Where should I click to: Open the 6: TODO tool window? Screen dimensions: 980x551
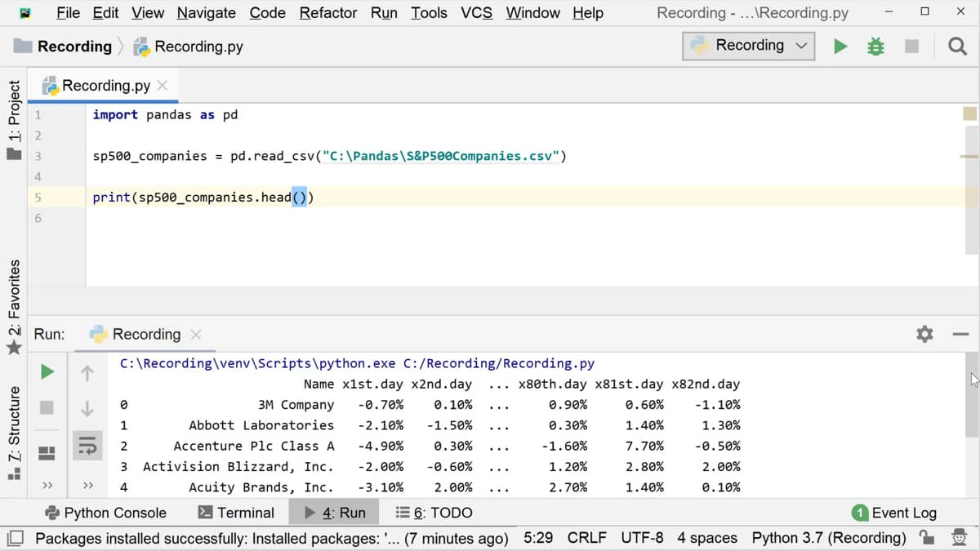(x=434, y=513)
